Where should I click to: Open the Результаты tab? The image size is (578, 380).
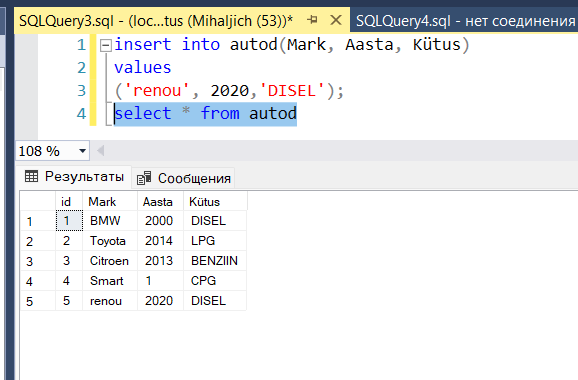tap(74, 177)
